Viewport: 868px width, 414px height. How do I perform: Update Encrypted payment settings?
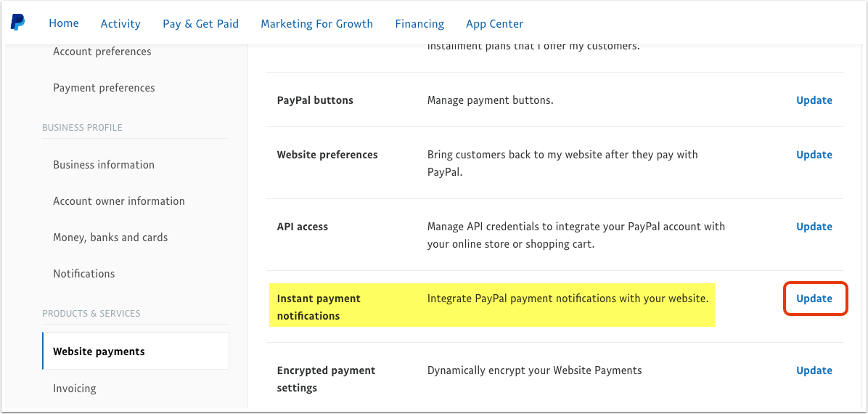point(814,370)
